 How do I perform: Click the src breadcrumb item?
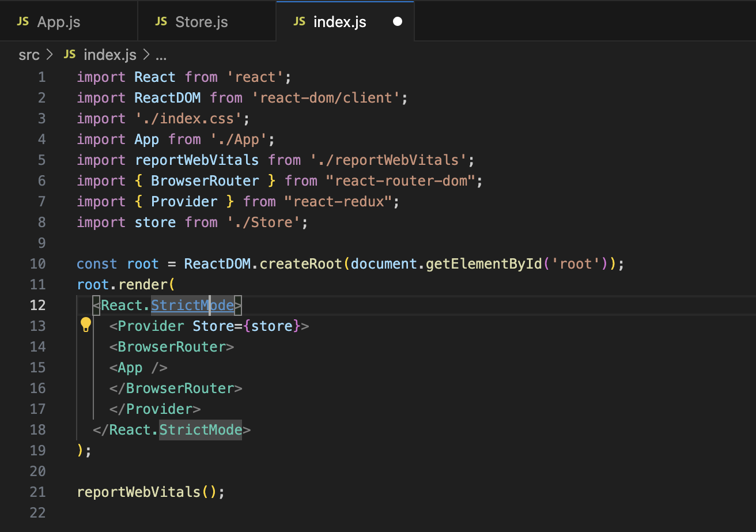tap(29, 55)
